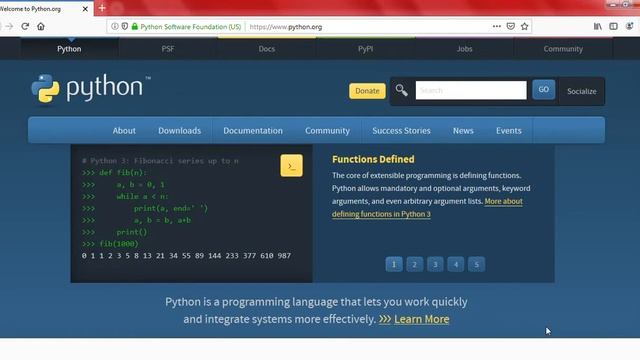Toggle the sidebar icon in toolbar
640x360 pixels.
click(x=613, y=27)
